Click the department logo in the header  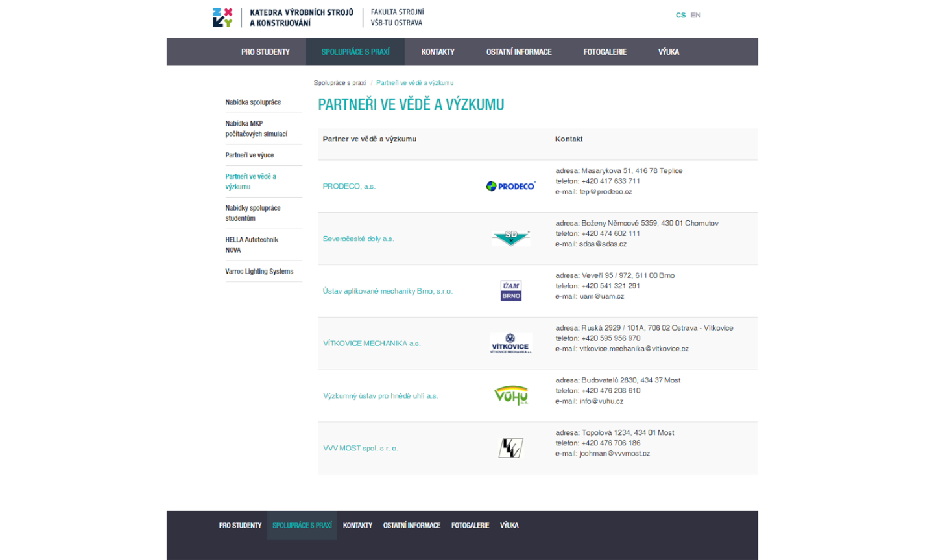(x=222, y=17)
